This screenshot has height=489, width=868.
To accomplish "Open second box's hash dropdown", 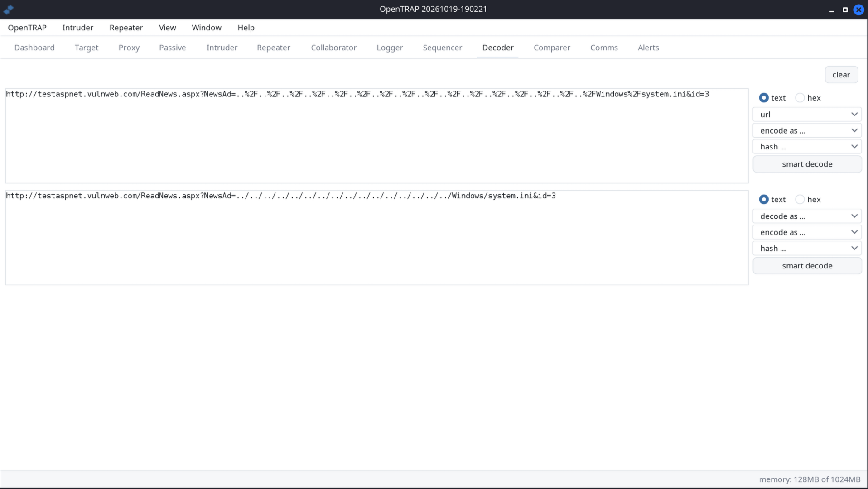I will tap(807, 249).
